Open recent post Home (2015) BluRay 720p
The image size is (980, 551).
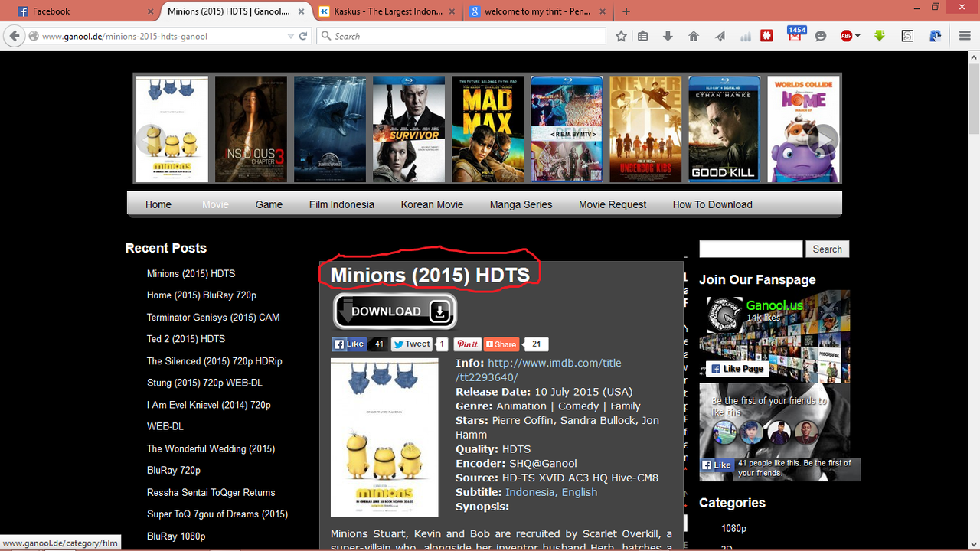click(201, 295)
